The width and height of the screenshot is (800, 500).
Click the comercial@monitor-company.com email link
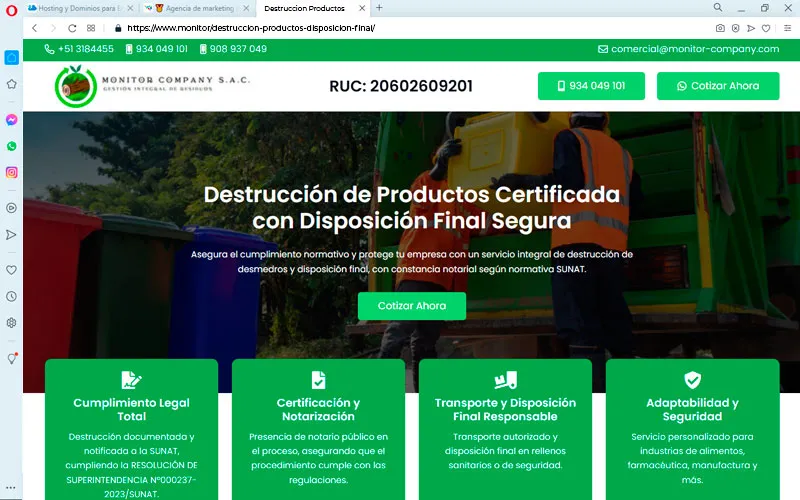(x=688, y=49)
